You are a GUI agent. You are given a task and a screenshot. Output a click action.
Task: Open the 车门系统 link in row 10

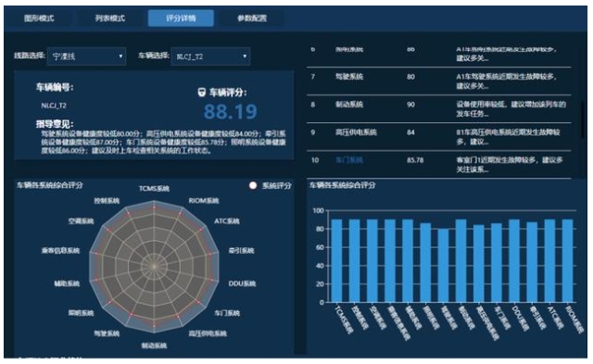point(349,160)
